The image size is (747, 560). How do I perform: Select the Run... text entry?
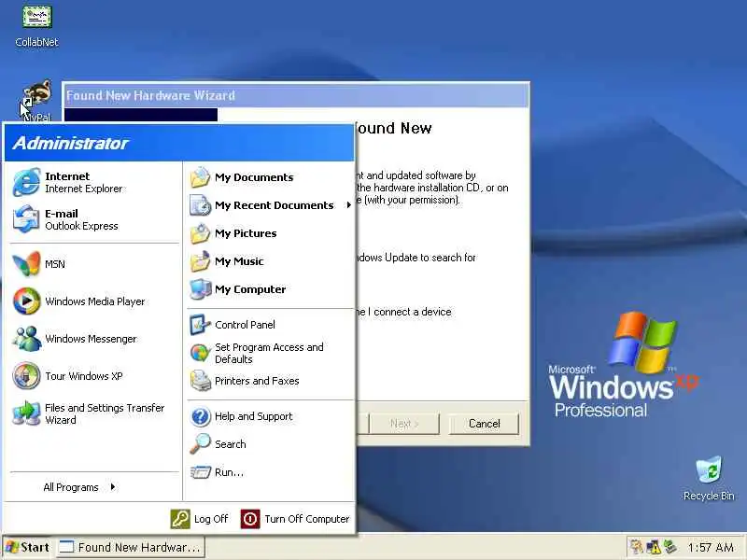(x=229, y=472)
